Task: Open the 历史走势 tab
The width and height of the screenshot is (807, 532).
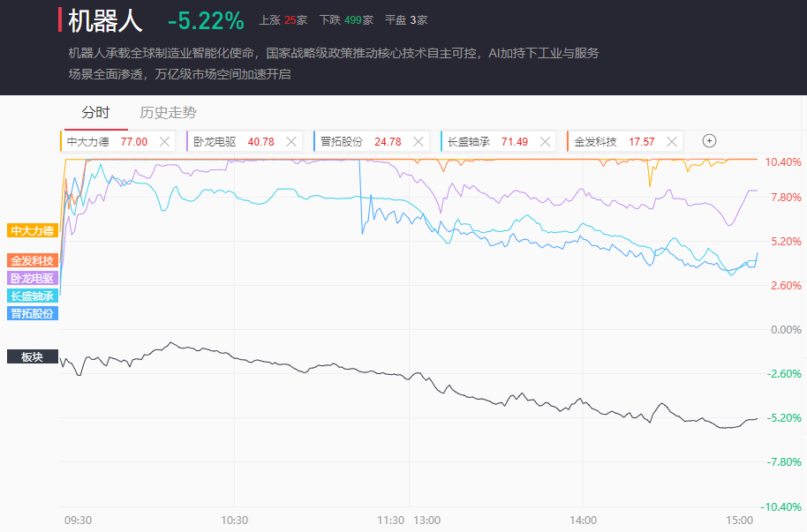Action: point(168,113)
